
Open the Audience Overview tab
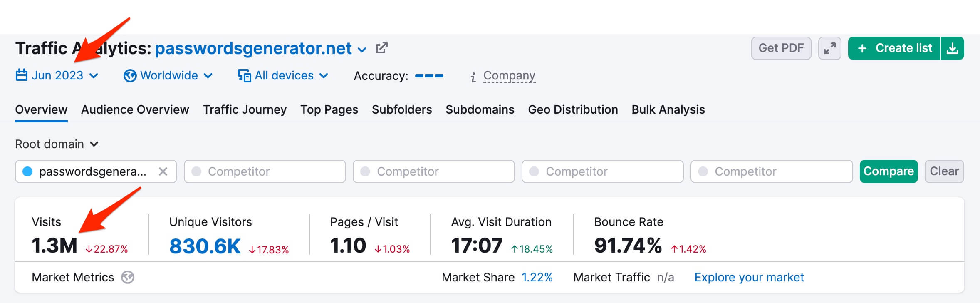(135, 109)
